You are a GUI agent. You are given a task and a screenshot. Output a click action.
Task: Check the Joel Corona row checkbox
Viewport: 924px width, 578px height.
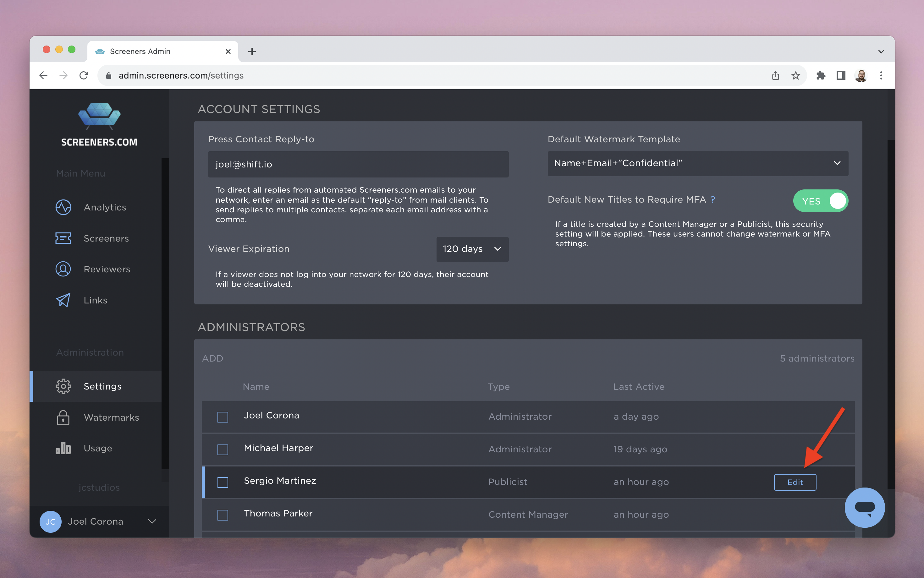[x=223, y=417]
